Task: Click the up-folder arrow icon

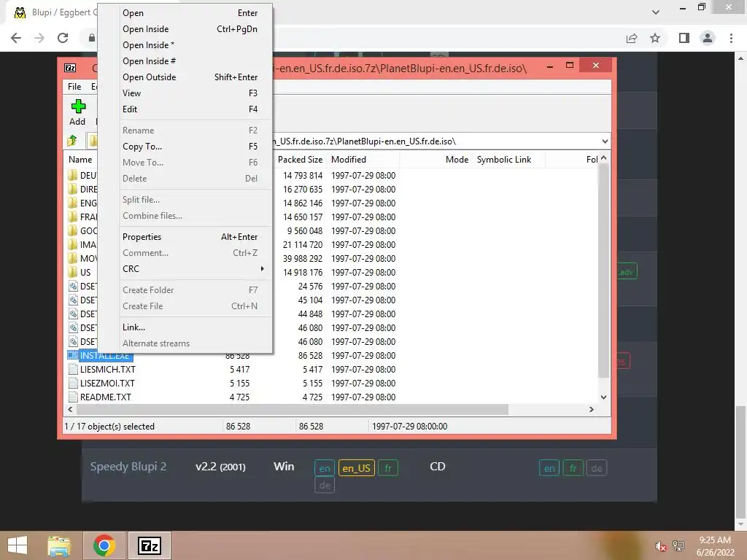Action: [72, 141]
